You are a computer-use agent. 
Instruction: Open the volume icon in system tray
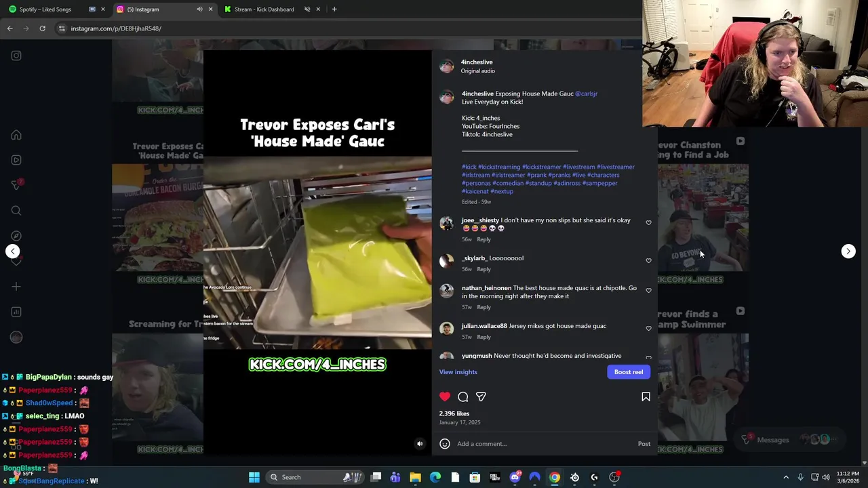point(826,477)
